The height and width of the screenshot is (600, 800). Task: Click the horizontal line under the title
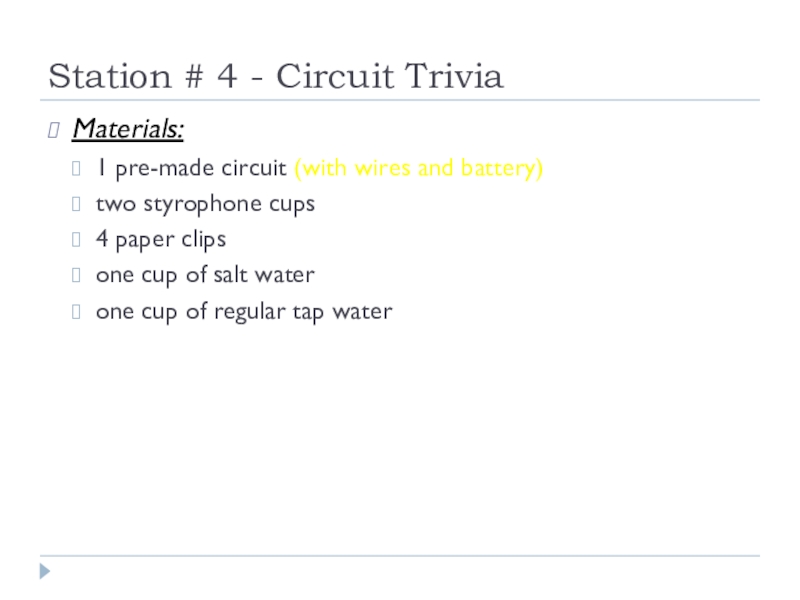point(400,100)
